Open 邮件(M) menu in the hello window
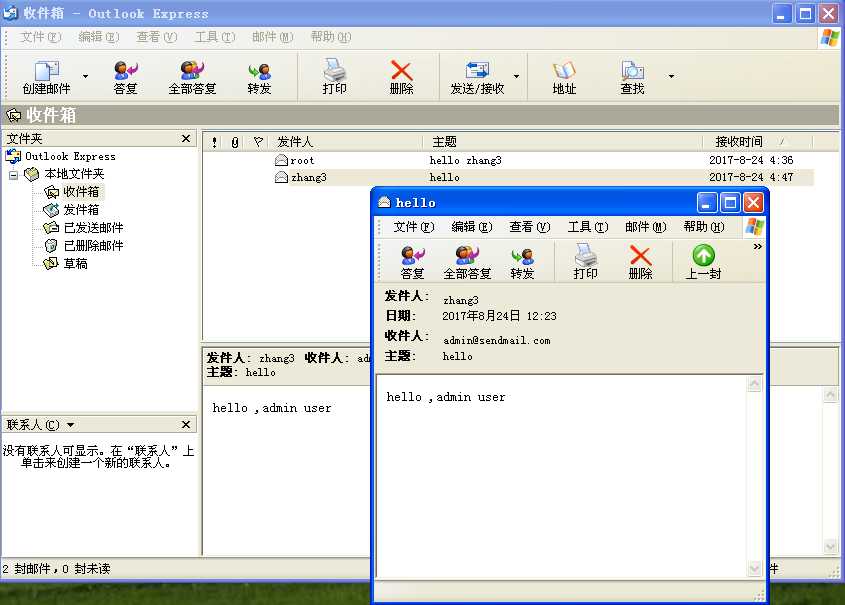The image size is (845, 605). pyautogui.click(x=646, y=227)
